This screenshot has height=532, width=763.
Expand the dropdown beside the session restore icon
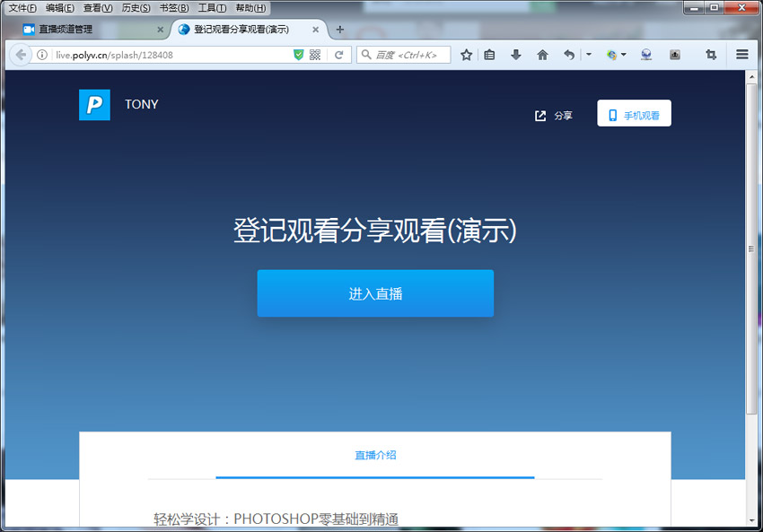(588, 55)
